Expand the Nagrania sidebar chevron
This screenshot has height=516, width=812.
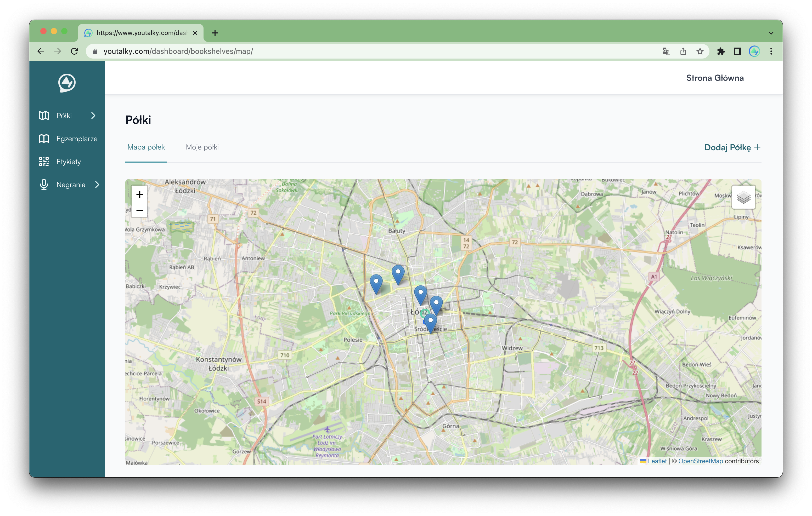(97, 185)
